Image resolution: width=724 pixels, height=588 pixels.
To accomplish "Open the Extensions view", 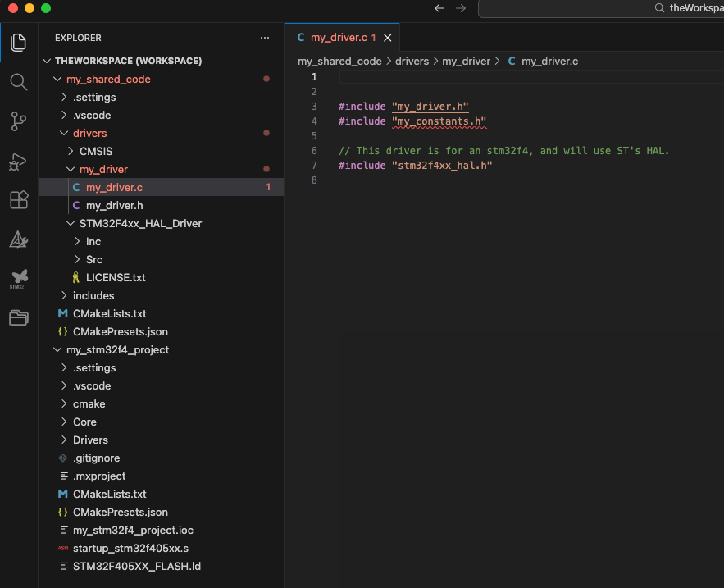I will coord(18,201).
